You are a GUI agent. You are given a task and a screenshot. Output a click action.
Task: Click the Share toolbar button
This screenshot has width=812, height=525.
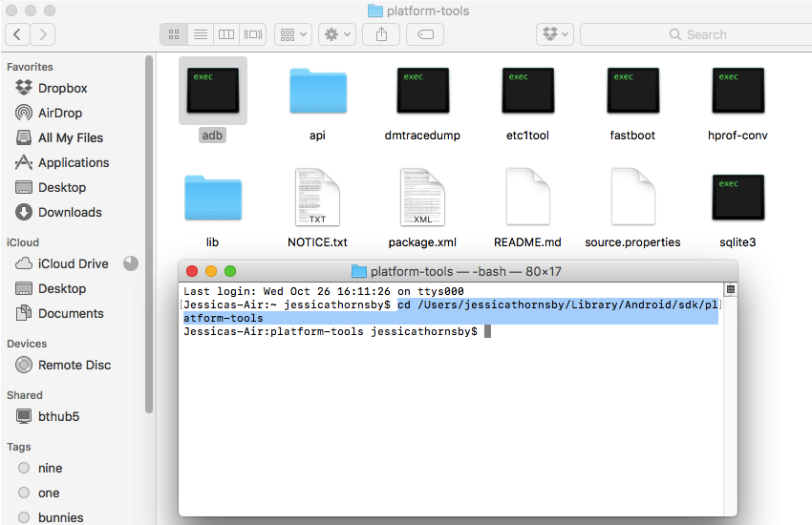coord(381,34)
